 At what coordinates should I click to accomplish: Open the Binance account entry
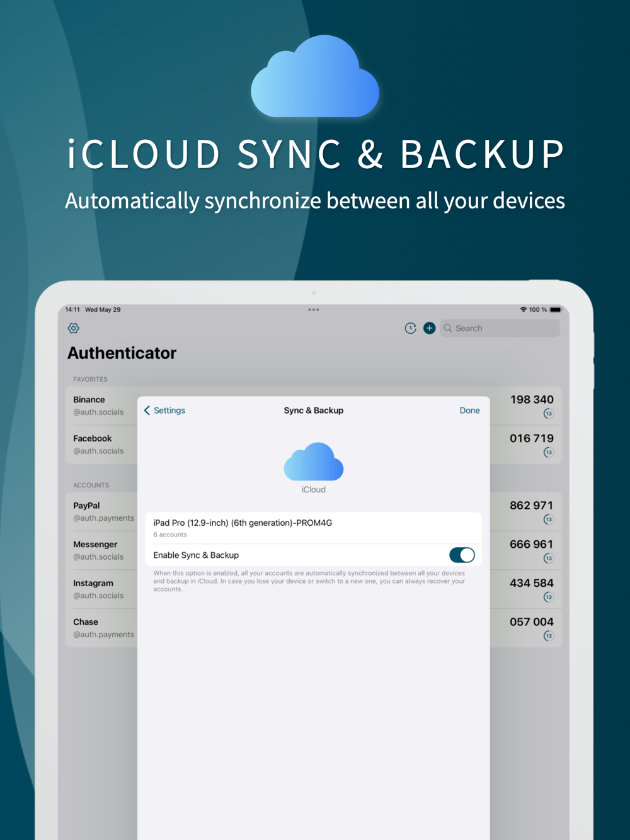(101, 406)
